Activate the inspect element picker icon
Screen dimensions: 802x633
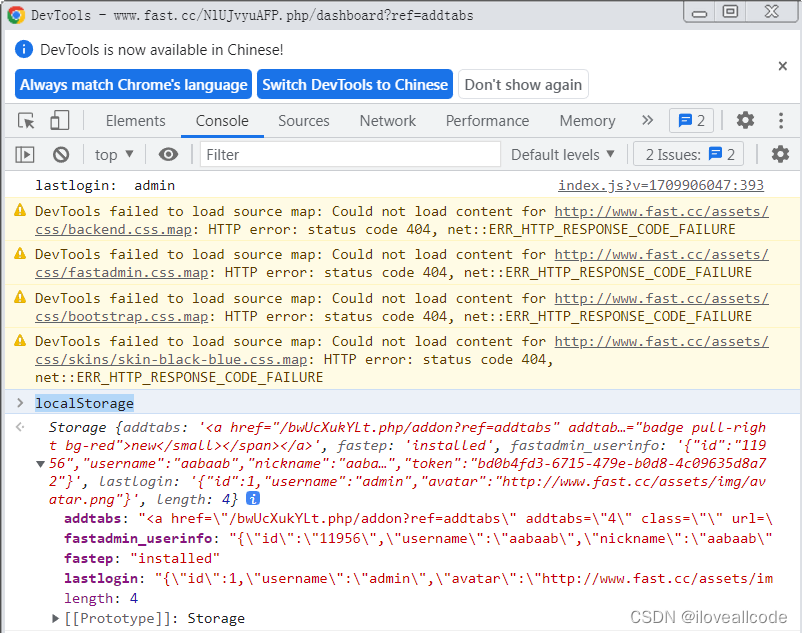26,121
